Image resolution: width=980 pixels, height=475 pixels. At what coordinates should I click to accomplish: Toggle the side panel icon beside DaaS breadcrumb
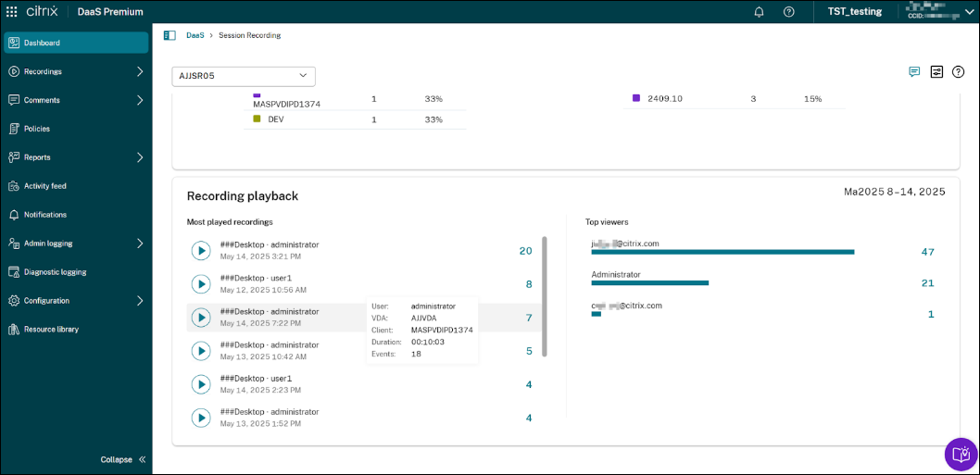coord(170,35)
